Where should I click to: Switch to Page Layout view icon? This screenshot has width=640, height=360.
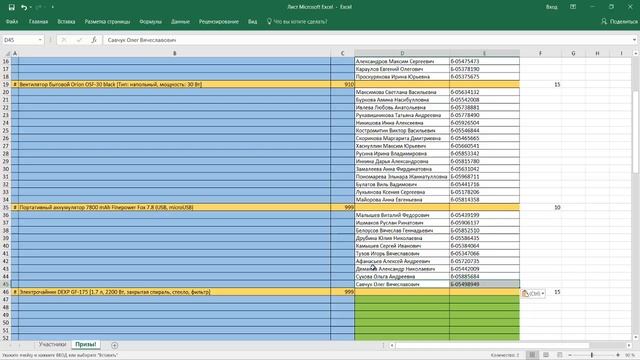pos(546,355)
